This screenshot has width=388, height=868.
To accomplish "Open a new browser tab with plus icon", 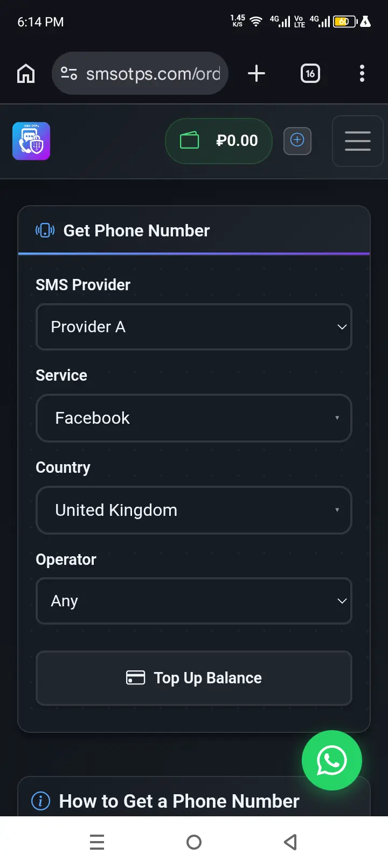I will pyautogui.click(x=257, y=73).
